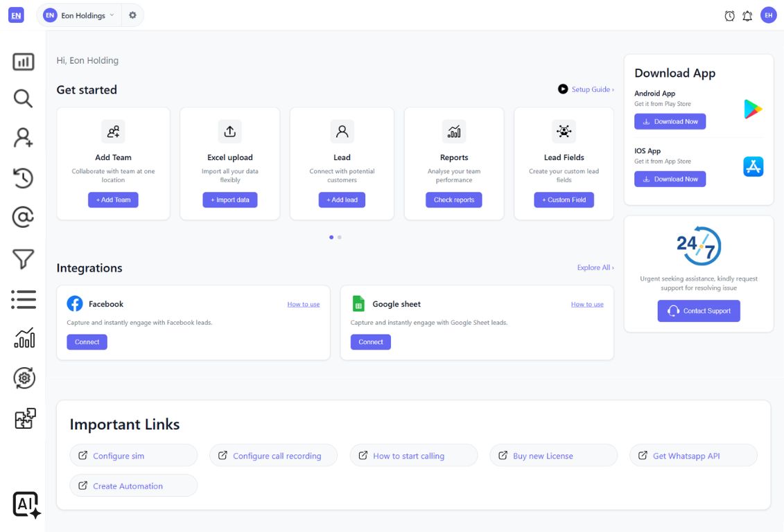The image size is (784, 532).
Task: Click the + Add Team button
Action: tap(113, 199)
